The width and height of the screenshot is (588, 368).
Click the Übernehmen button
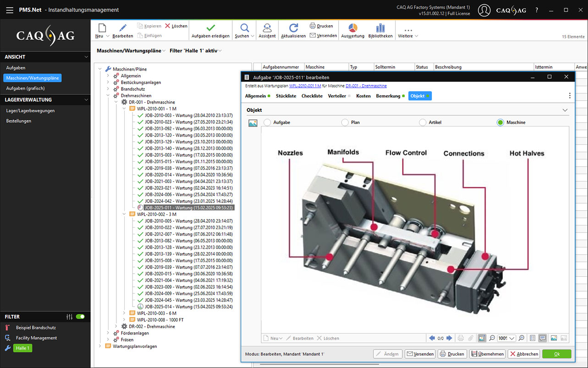488,354
